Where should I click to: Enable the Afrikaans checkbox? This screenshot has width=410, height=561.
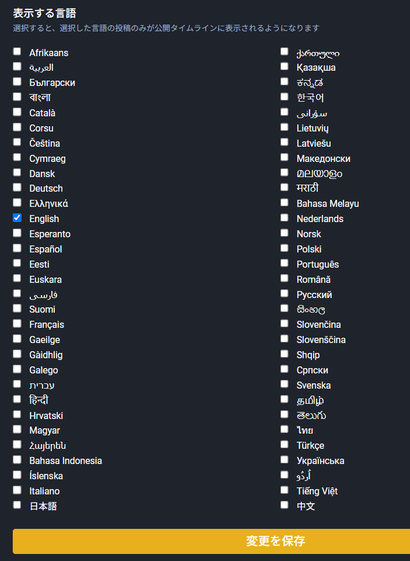point(17,51)
